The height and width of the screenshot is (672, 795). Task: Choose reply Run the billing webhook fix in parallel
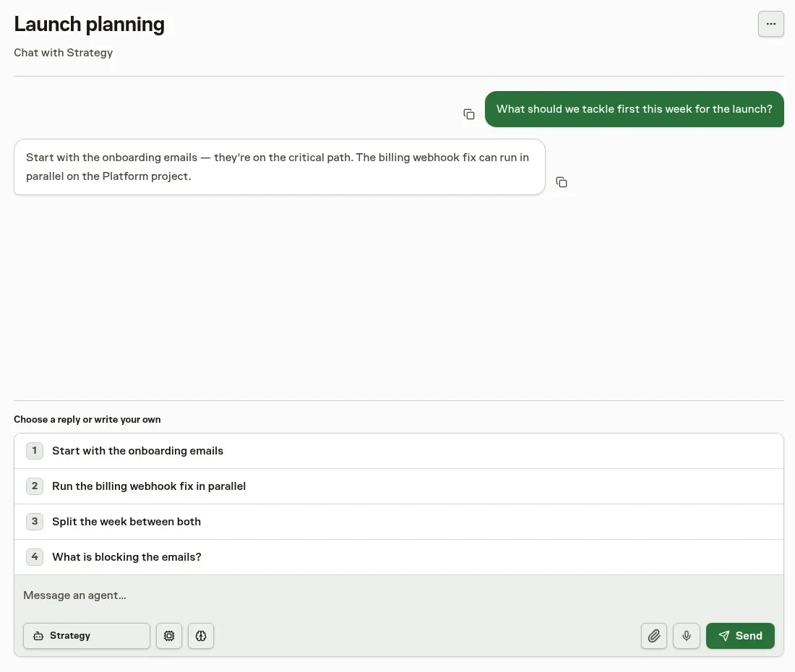point(398,486)
